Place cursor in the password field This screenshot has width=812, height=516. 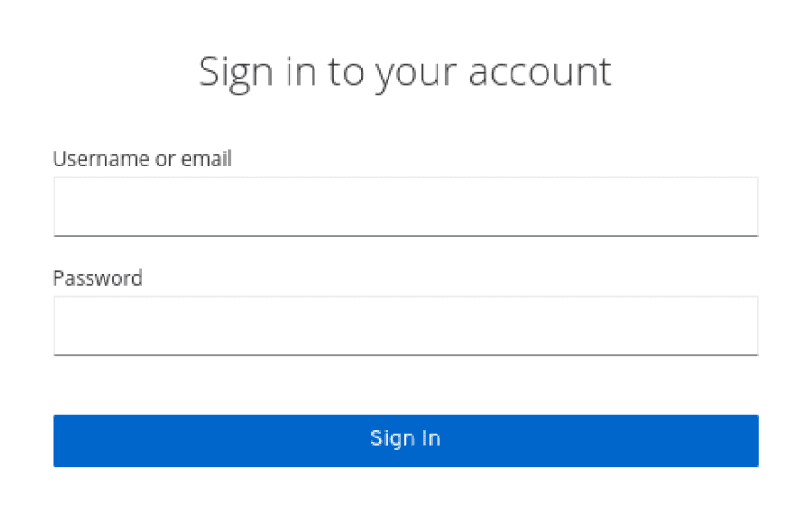(x=405, y=326)
